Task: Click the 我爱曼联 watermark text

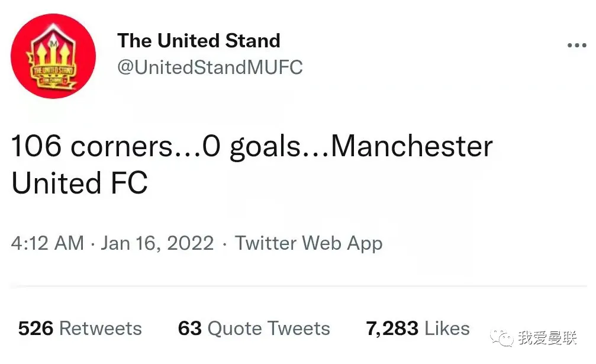Action: [x=547, y=338]
